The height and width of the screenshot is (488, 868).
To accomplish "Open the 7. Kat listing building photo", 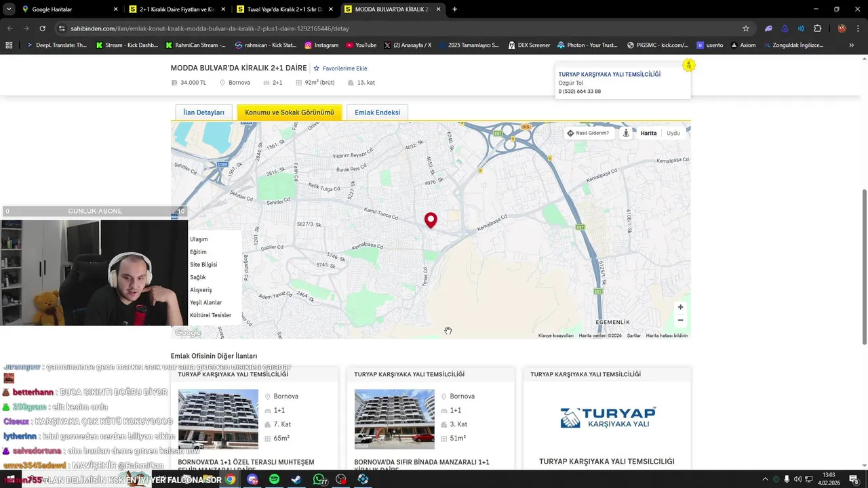I will point(218,419).
